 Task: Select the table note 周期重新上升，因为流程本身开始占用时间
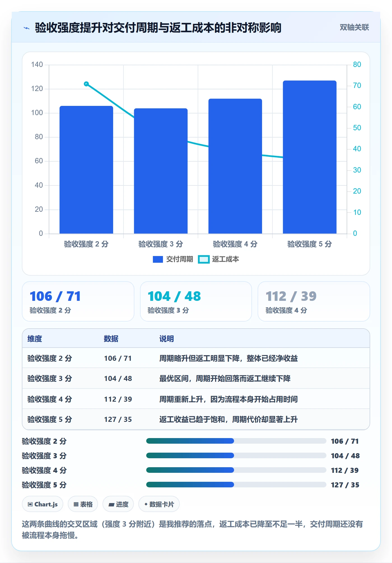(228, 399)
